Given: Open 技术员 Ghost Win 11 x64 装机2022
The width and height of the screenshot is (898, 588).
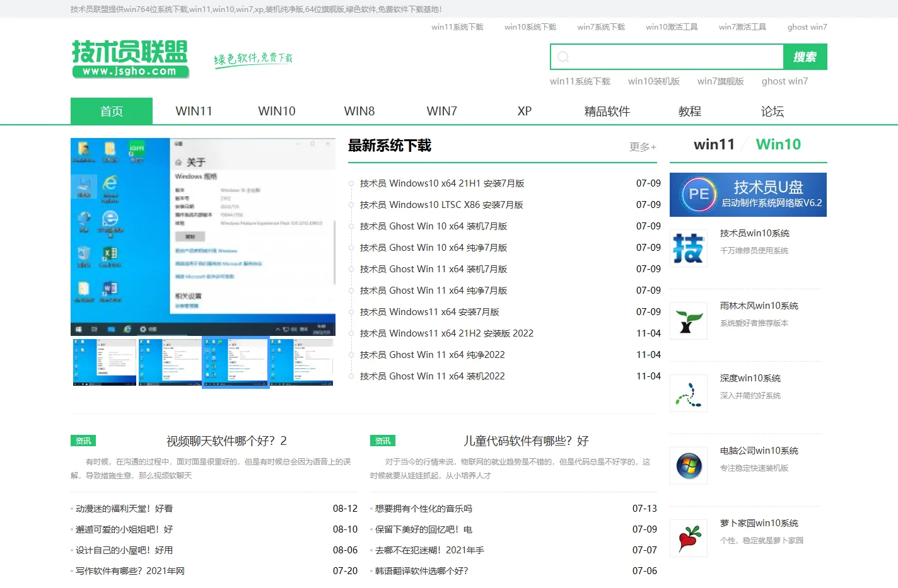Looking at the screenshot, I should point(433,376).
